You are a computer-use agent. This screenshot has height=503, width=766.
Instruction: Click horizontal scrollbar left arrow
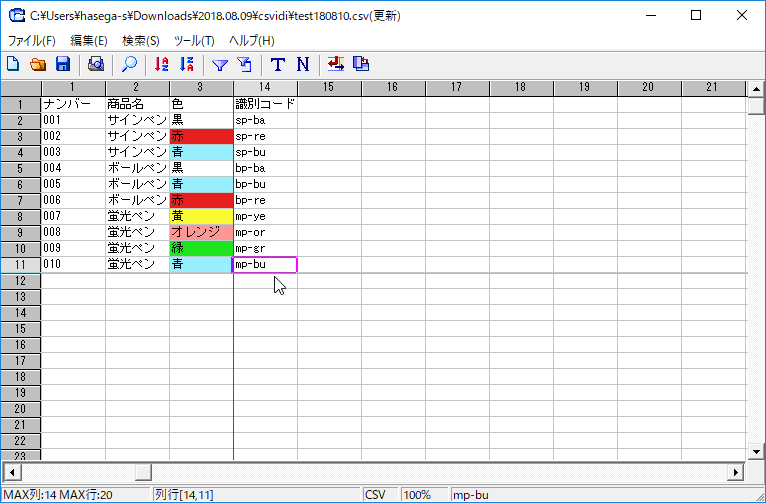coord(13,472)
